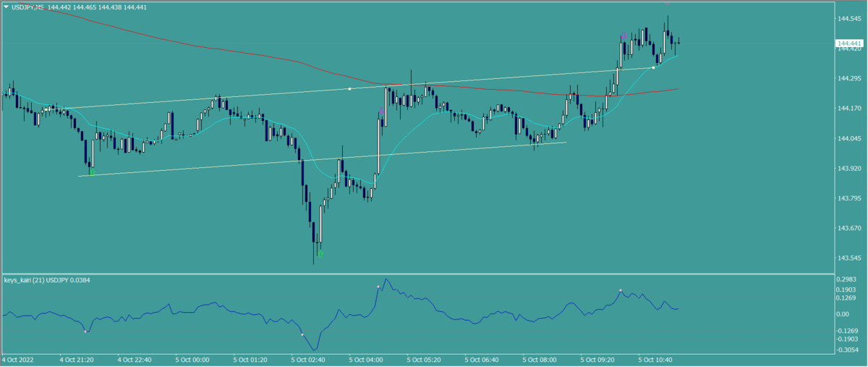Click the green arrow at the 21:20 low
The image size is (868, 367).
coord(91,172)
